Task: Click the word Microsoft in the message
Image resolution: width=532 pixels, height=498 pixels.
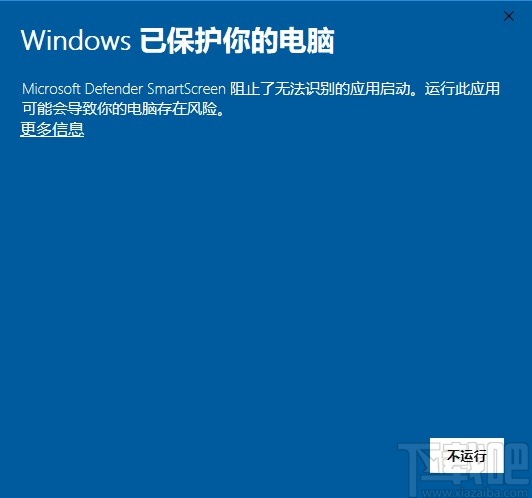Action: 51,89
